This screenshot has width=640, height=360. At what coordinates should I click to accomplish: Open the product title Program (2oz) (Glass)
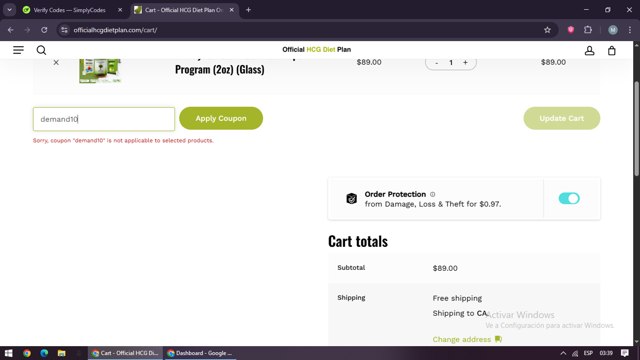pos(220,69)
